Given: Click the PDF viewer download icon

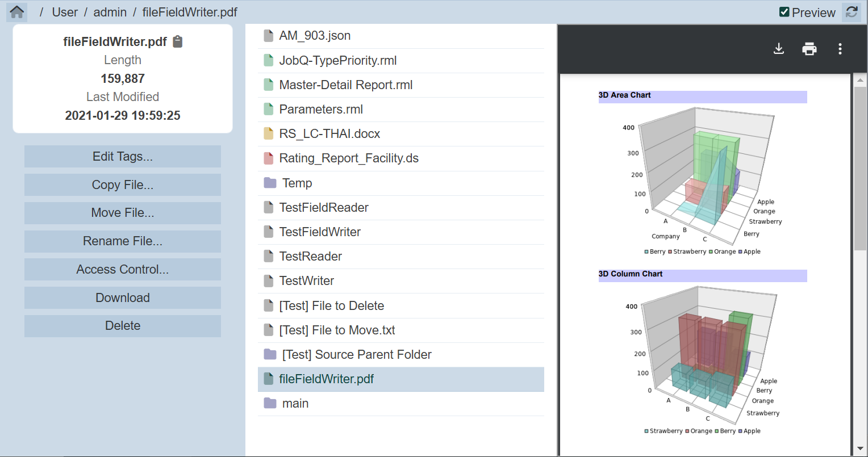Looking at the screenshot, I should pos(779,49).
